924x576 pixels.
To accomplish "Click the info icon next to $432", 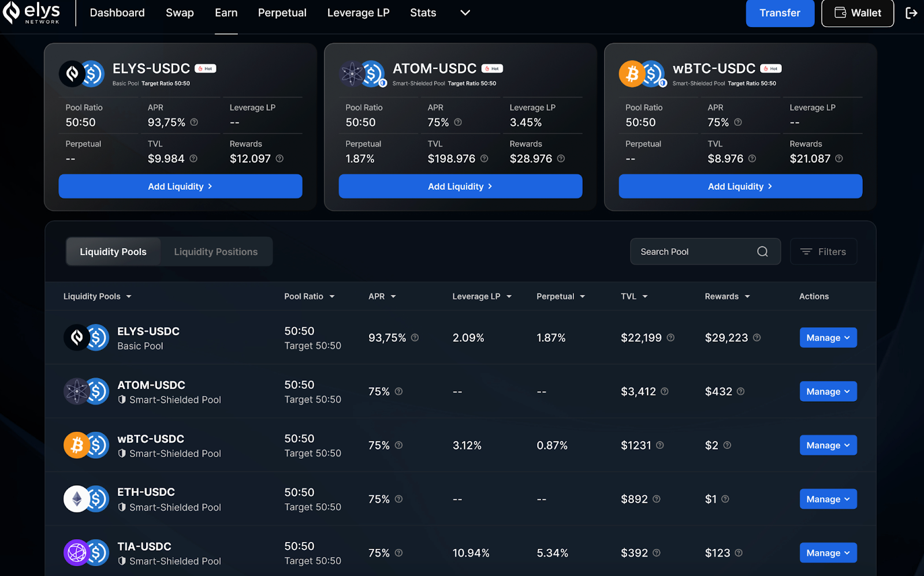I will 740,391.
